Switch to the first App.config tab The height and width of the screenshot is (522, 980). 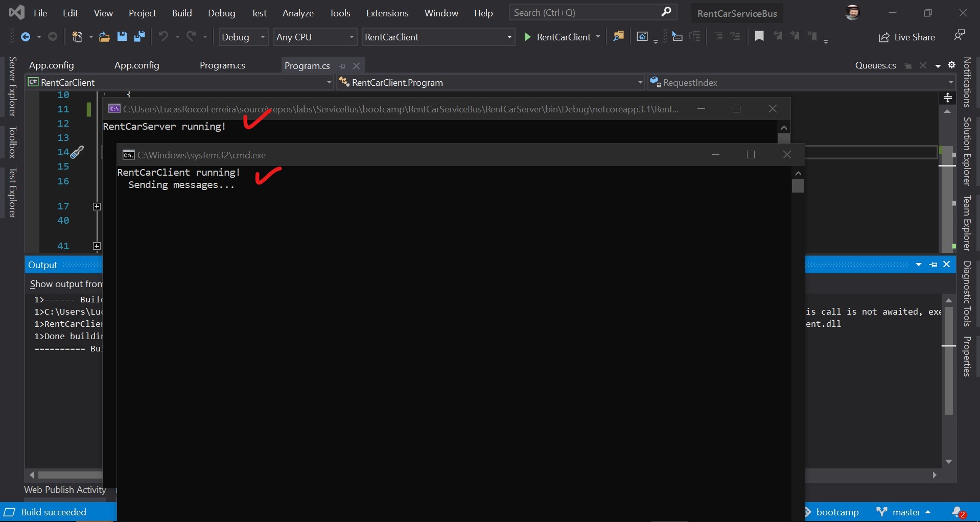[52, 65]
